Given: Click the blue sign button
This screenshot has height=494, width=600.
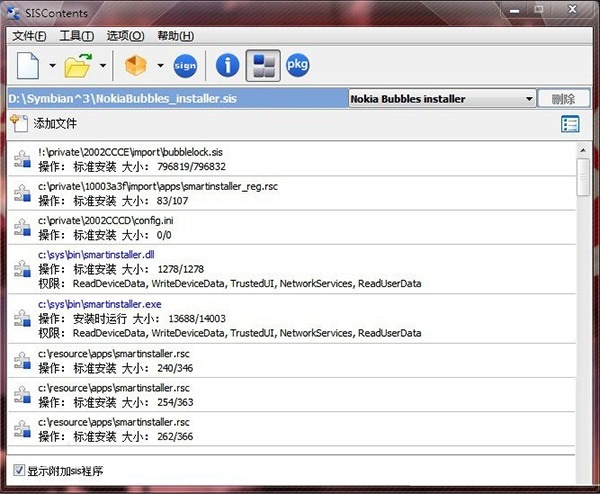Looking at the screenshot, I should (x=185, y=66).
